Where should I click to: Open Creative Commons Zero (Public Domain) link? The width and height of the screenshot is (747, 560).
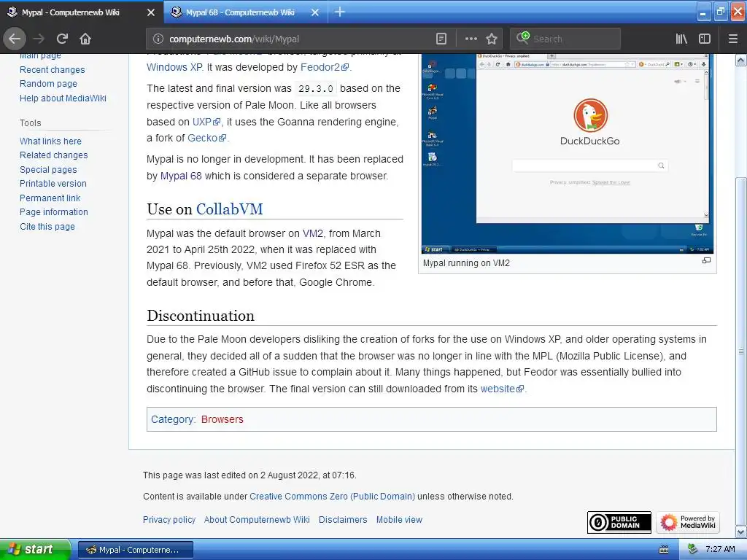point(332,496)
